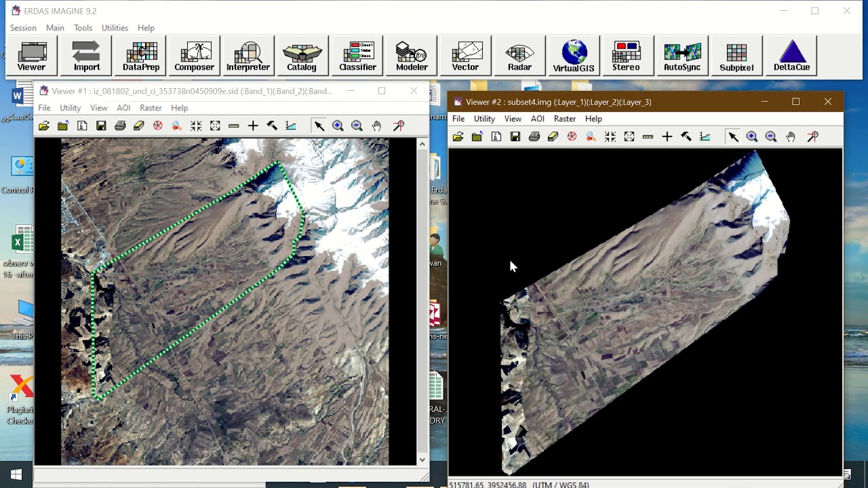This screenshot has width=868, height=488.
Task: Open the Help menu in Viewer #2
Action: tap(593, 119)
